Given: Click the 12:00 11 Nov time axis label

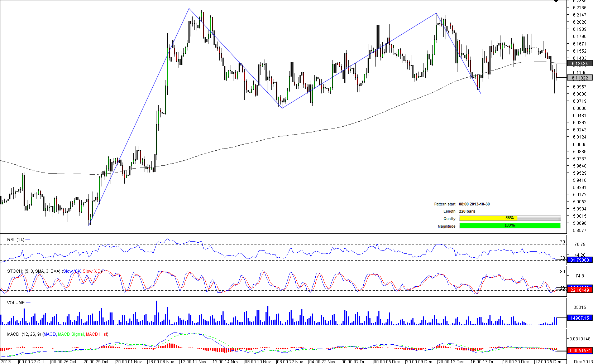Looking at the screenshot, I should coord(193,361).
